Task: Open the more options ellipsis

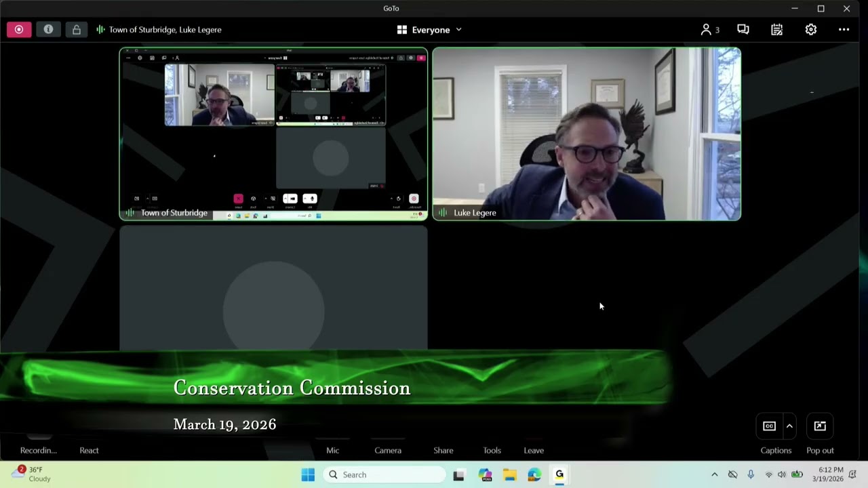Action: click(x=844, y=30)
